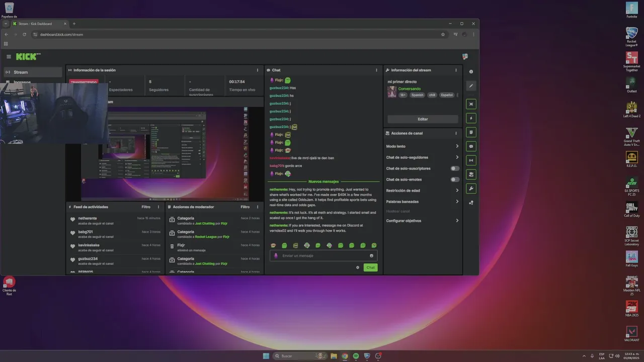Click the info circle icon in right sidebar
The height and width of the screenshot is (362, 644).
pos(471,72)
